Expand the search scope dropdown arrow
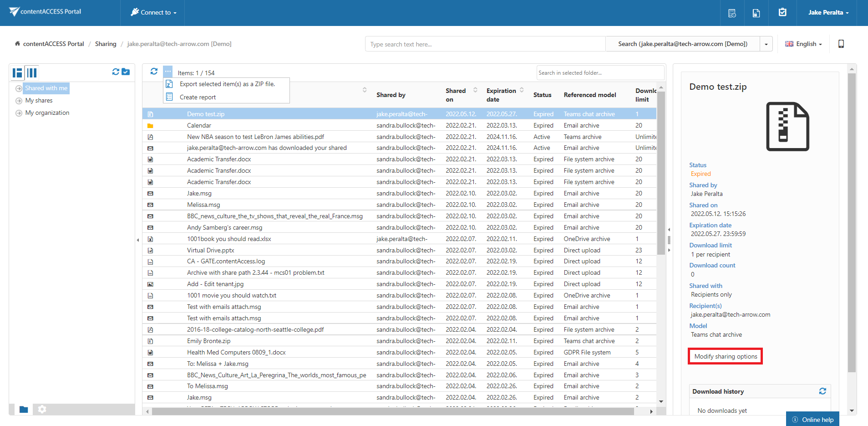This screenshot has width=868, height=426. 766,44
